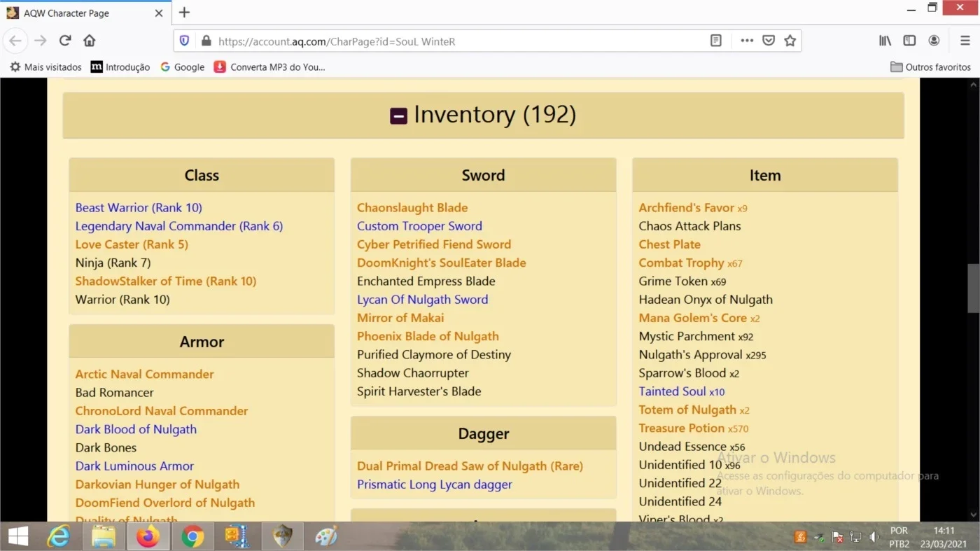Viewport: 980px width, 551px height.
Task: View site padlock security info
Action: (206, 41)
